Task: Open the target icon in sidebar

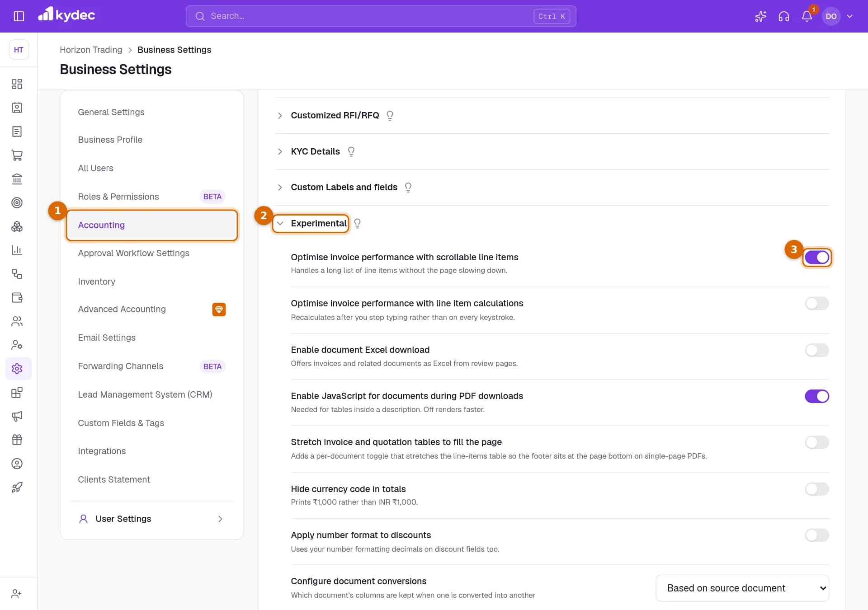Action: click(17, 202)
